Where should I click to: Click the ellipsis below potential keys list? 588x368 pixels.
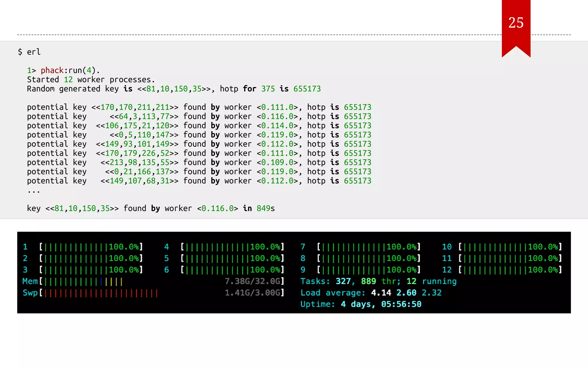pyautogui.click(x=34, y=191)
